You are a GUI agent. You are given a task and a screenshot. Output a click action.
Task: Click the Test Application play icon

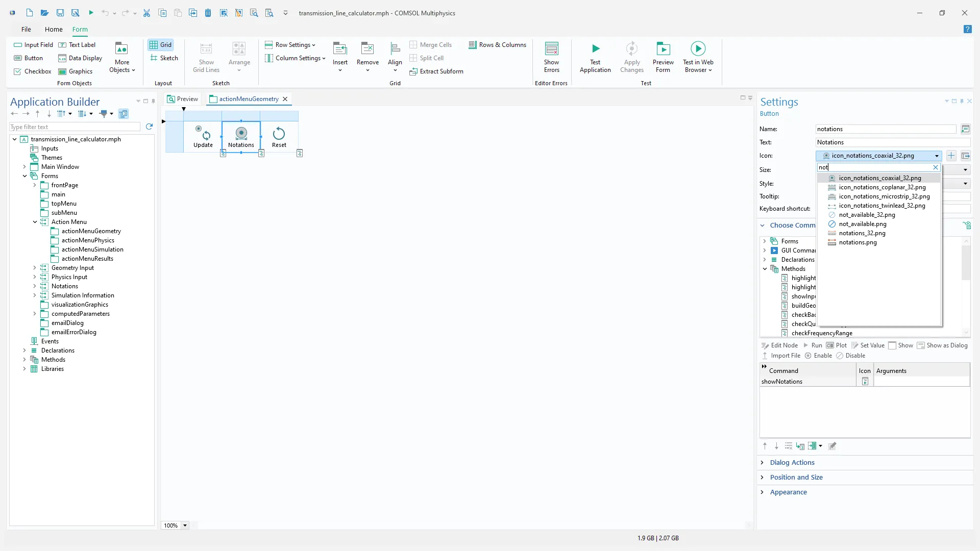click(595, 49)
